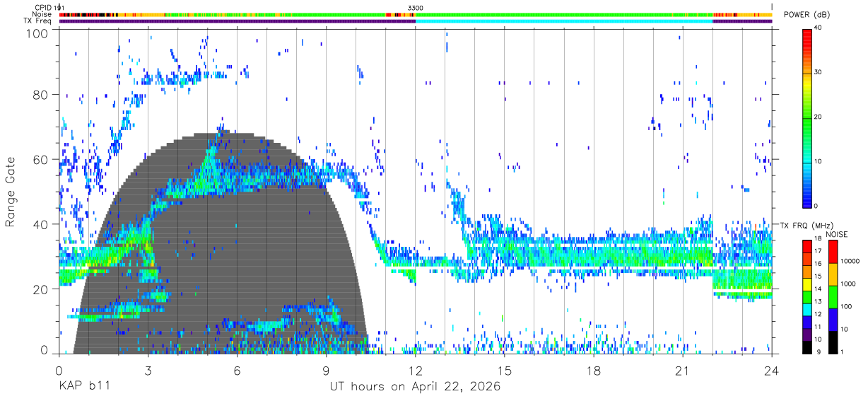The height and width of the screenshot is (401, 868).
Task: Click the POWER (dB) gradient color bar
Action: (x=807, y=117)
